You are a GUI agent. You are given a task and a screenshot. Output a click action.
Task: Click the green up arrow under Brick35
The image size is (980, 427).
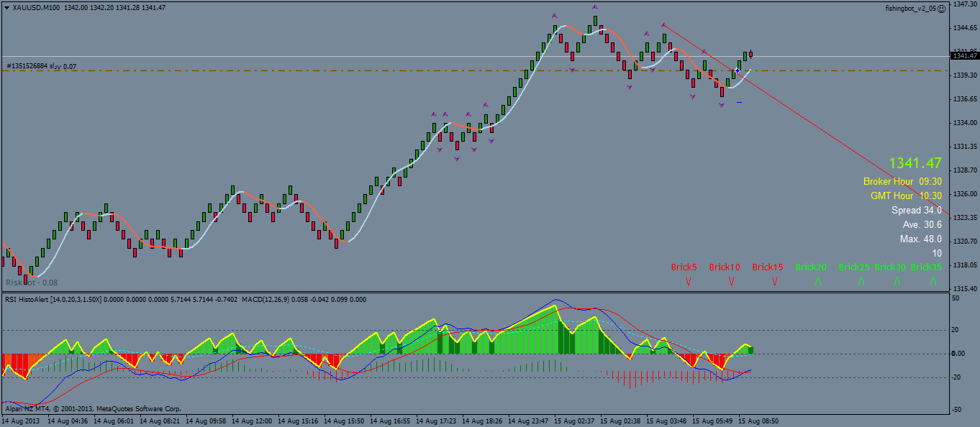point(933,282)
